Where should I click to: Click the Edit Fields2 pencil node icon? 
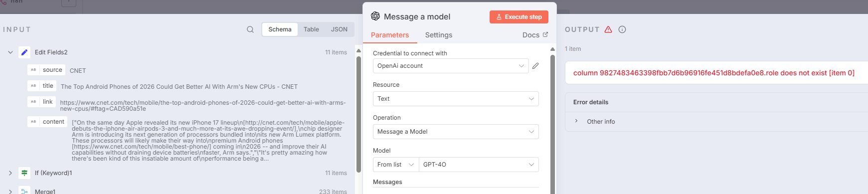coord(24,52)
